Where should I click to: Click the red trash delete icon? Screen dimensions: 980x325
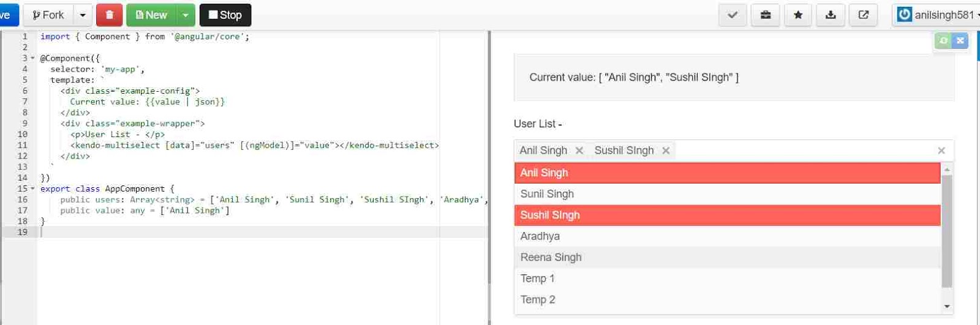(x=110, y=15)
